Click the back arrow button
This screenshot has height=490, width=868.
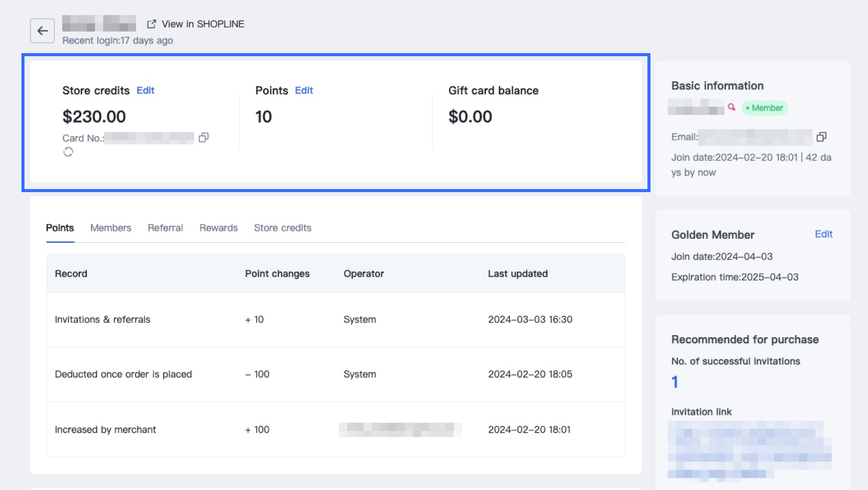[42, 31]
